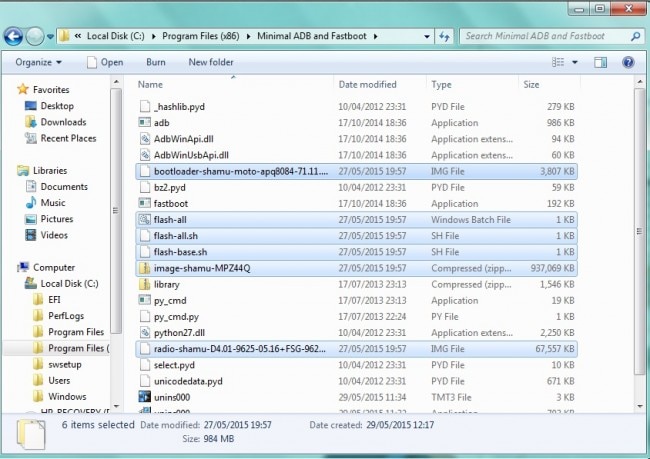650x459 pixels.
Task: Click New folder in the toolbar
Action: 211,62
